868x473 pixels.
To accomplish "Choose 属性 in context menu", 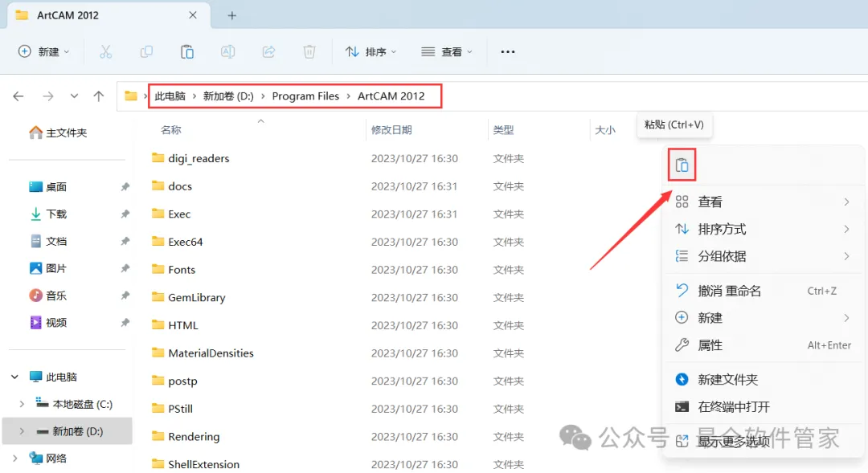I will [x=762, y=345].
